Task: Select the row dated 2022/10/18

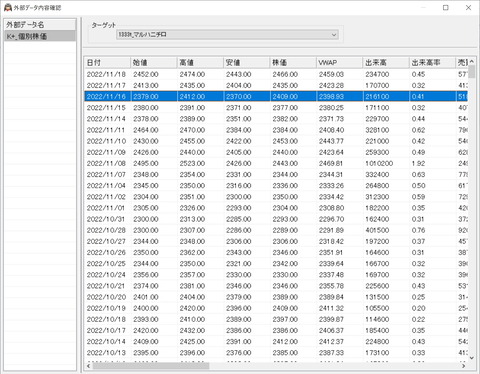Action: (276, 320)
